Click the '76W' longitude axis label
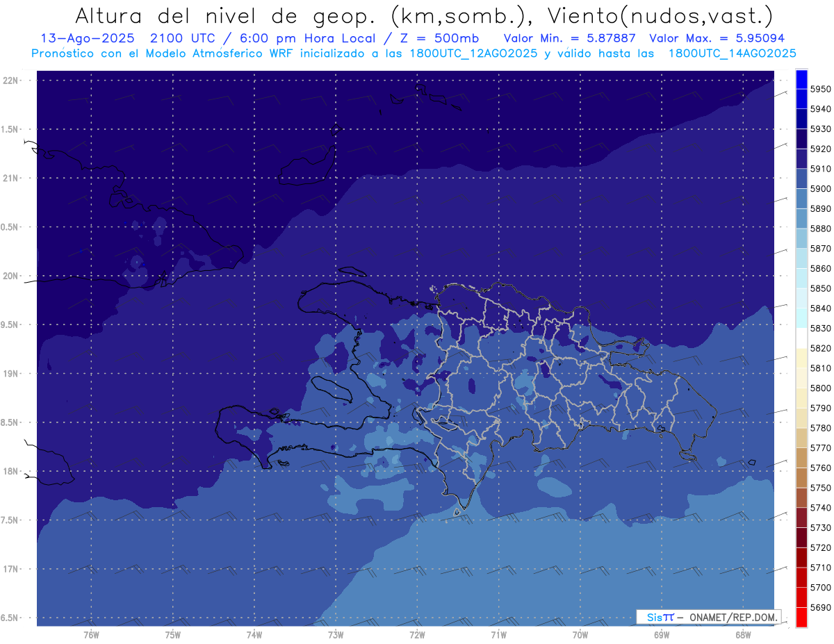Screen dimensions: 834x644 point(91,634)
